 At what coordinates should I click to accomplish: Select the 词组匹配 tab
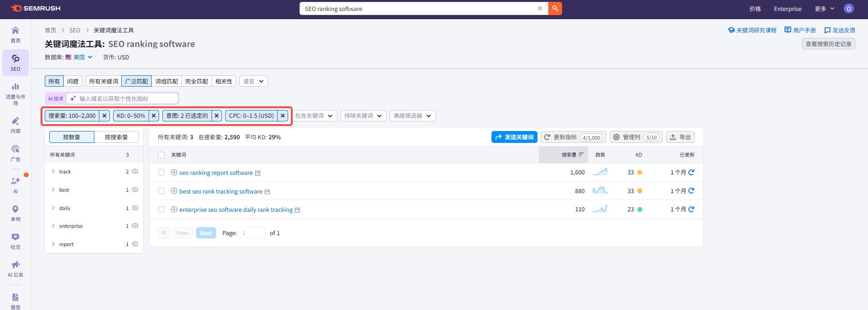166,81
